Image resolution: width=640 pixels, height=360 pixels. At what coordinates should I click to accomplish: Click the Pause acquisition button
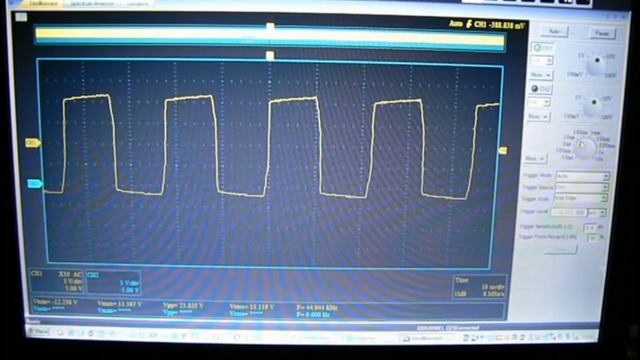click(602, 33)
